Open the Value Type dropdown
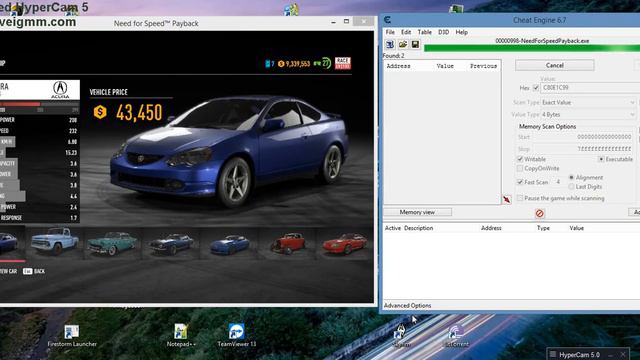 coord(588,115)
